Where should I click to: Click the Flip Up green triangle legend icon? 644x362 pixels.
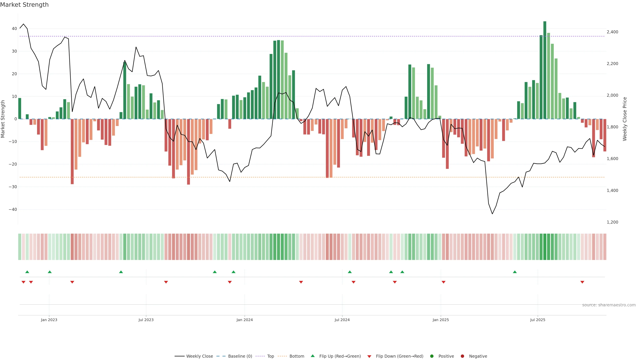click(312, 356)
